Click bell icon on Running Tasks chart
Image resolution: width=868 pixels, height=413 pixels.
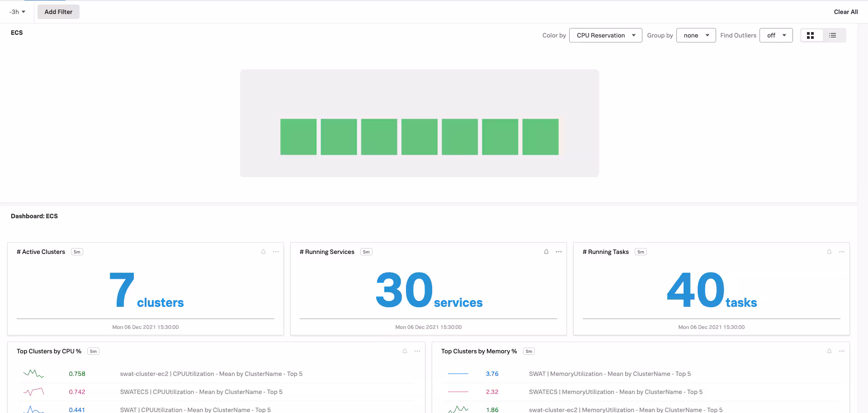(829, 252)
